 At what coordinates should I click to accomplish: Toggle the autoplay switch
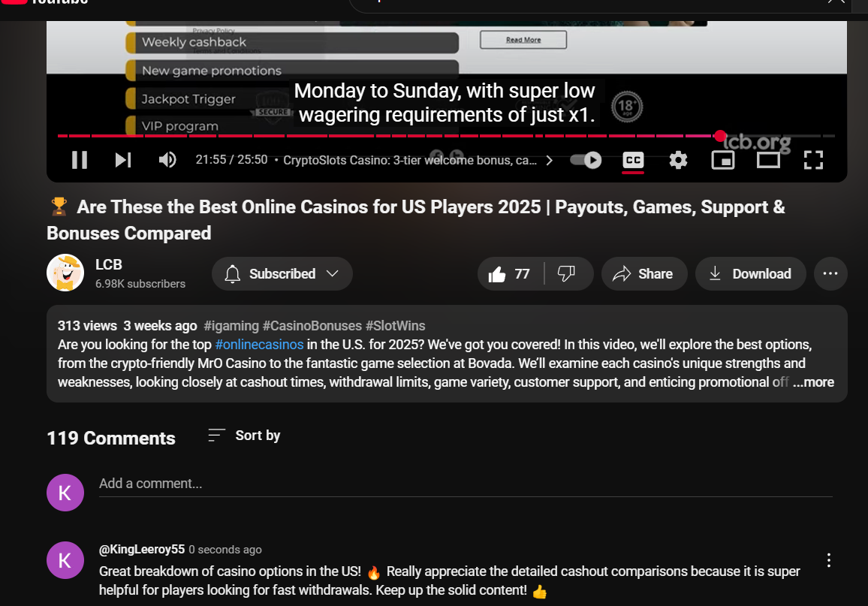pos(586,160)
